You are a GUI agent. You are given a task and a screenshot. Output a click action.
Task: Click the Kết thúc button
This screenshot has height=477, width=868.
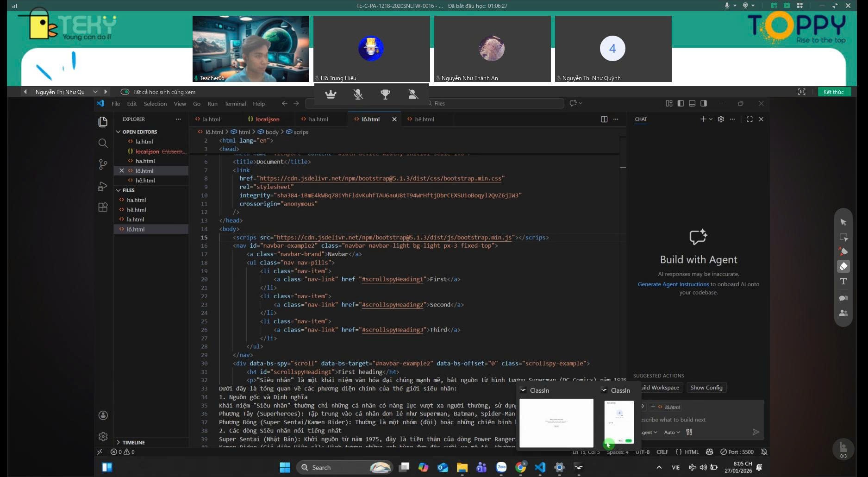coord(833,92)
